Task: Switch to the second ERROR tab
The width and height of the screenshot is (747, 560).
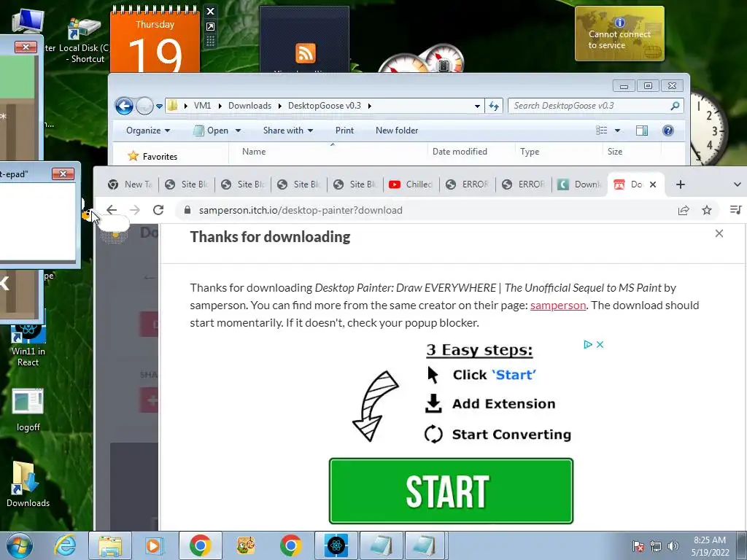Action: tap(523, 184)
